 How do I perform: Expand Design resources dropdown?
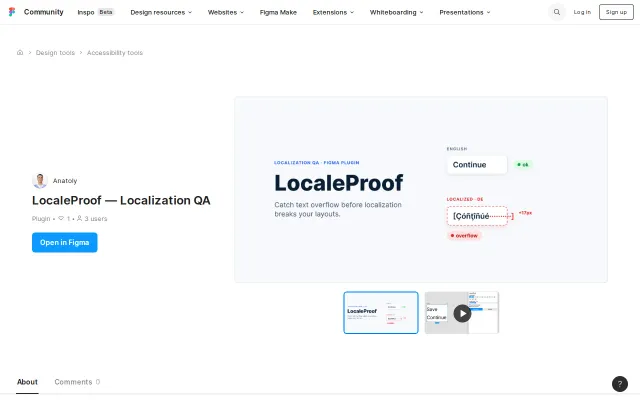(161, 12)
